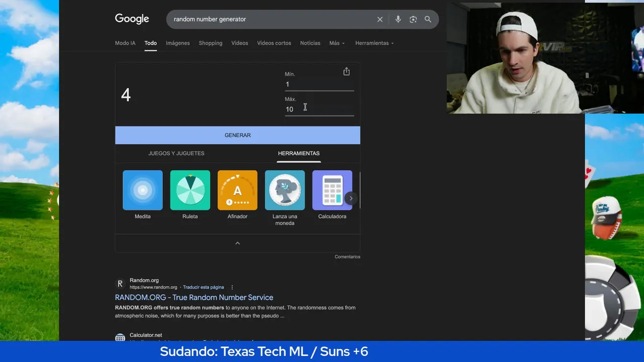The width and height of the screenshot is (644, 362).
Task: Open Random.org result options menu
Action: 232,287
